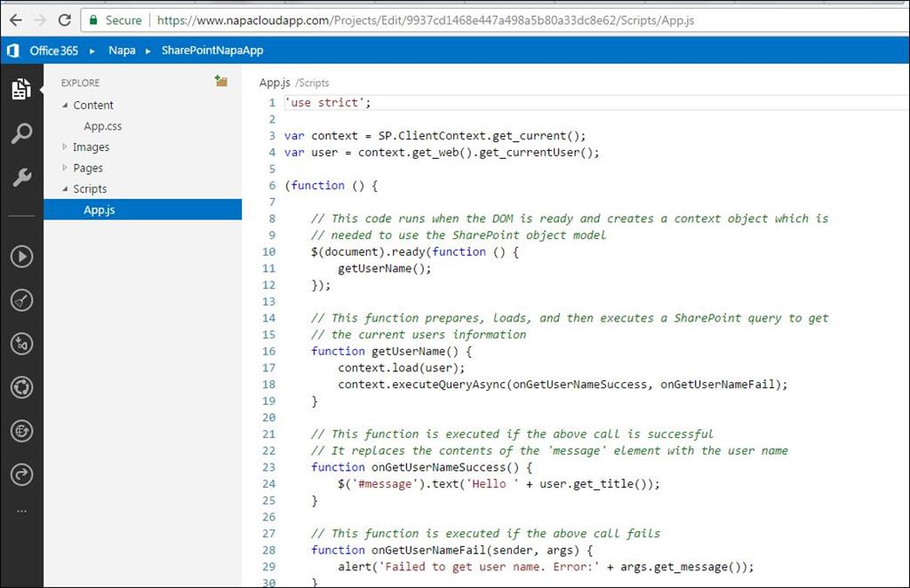Click context.executeQueryAsync line 18
The image size is (910, 588).
click(563, 385)
